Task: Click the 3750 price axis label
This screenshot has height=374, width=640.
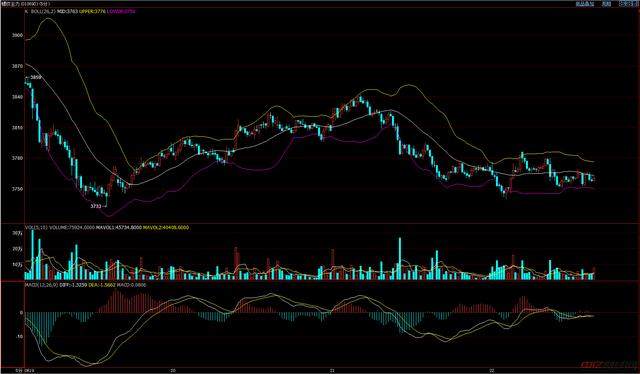Action: pyautogui.click(x=18, y=189)
